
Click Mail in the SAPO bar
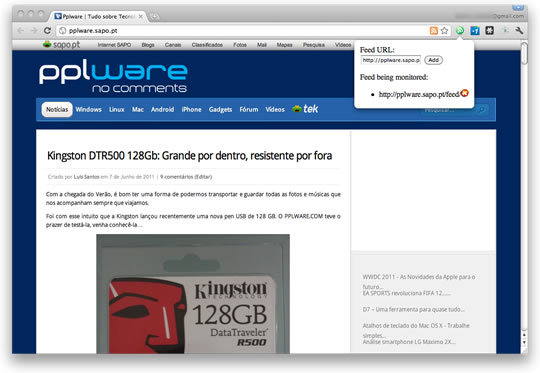pos(262,45)
